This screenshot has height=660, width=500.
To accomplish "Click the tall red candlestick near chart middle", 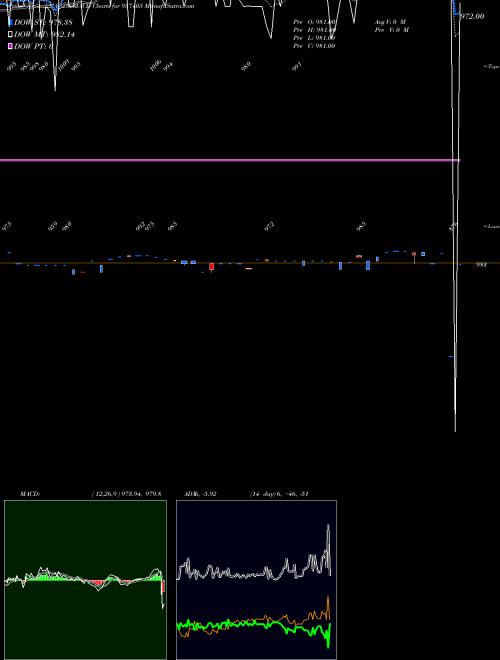I will (211, 267).
